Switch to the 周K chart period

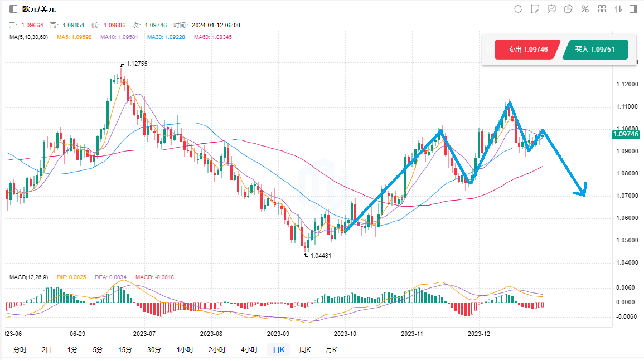305,350
